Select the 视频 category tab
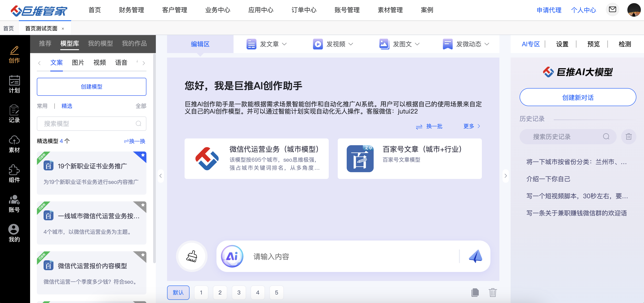 click(99, 62)
